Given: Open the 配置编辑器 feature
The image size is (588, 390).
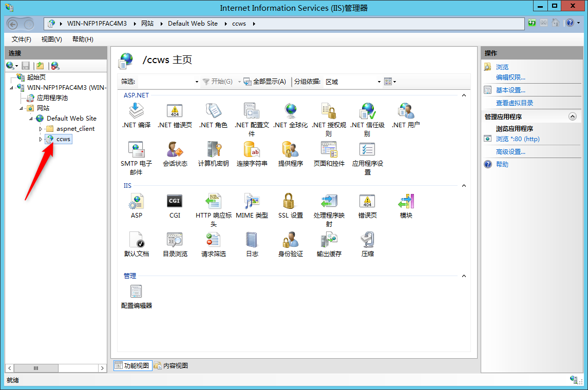Looking at the screenshot, I should pos(136,296).
